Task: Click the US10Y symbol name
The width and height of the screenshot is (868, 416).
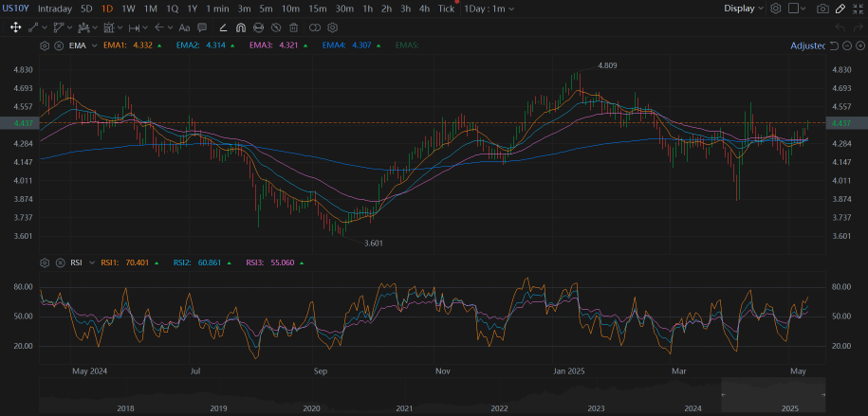Action: (15, 9)
